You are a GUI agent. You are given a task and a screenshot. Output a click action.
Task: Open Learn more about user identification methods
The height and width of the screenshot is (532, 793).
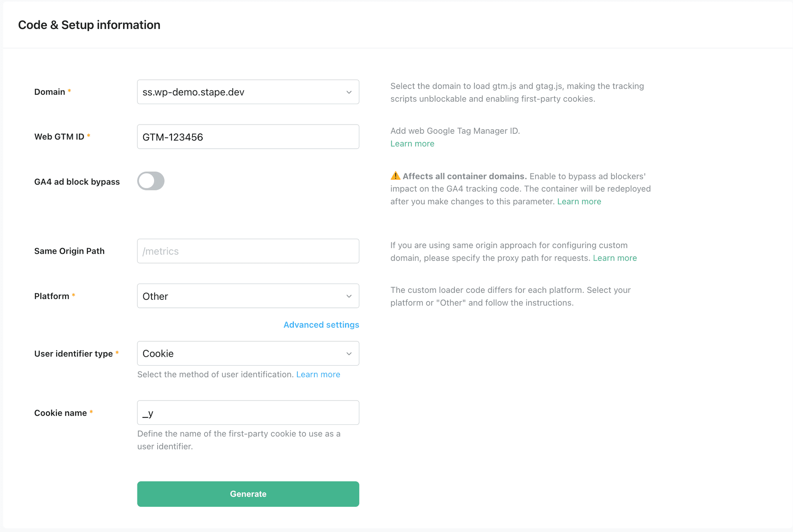tap(318, 374)
